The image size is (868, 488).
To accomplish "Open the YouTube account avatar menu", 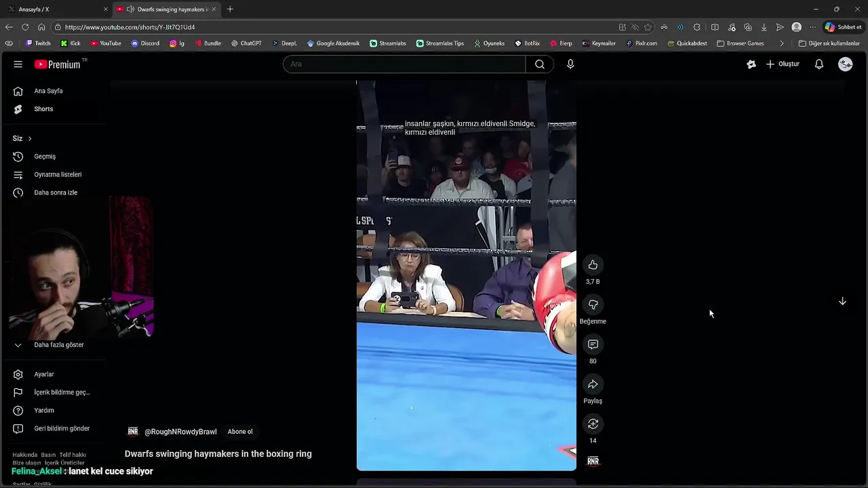I will point(845,64).
